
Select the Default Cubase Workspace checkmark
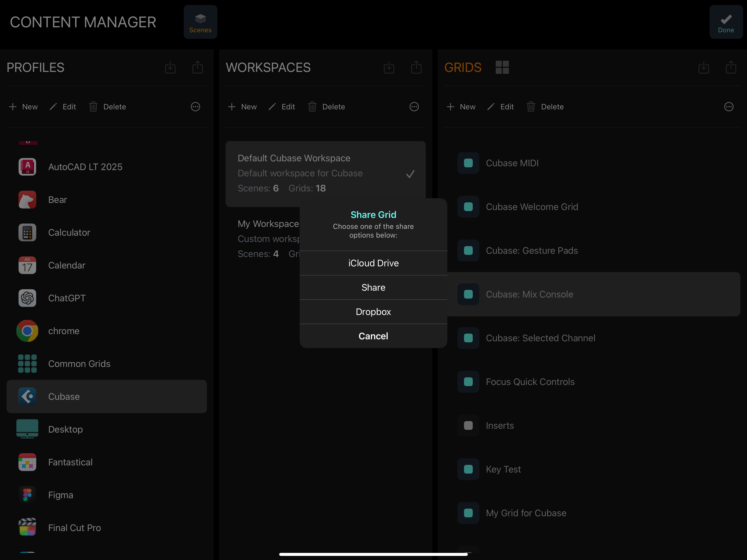tap(410, 174)
